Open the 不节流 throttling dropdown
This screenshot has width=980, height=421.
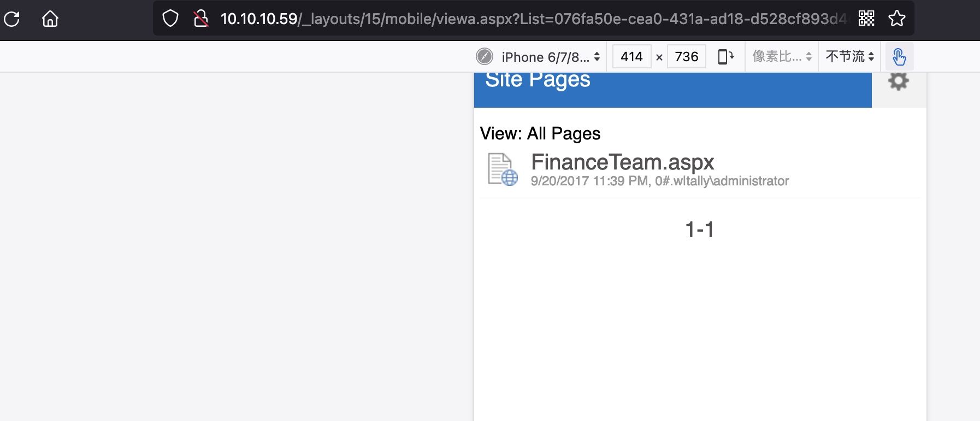point(850,57)
